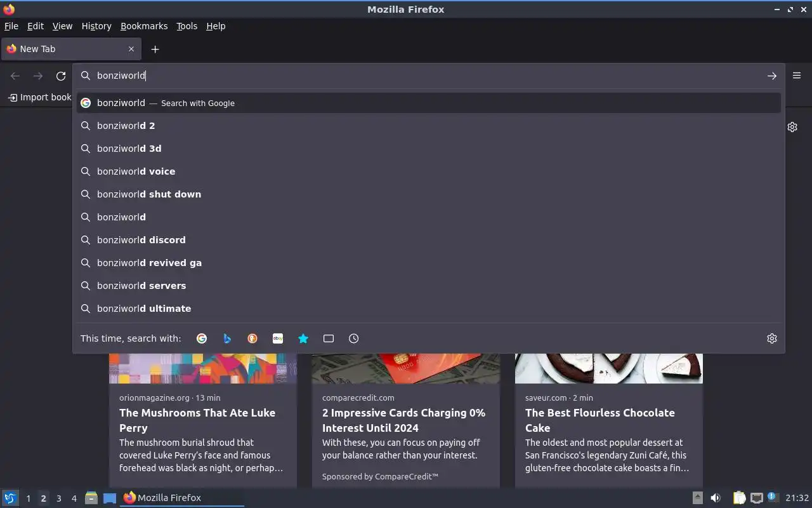The image size is (812, 508).
Task: Switch to workspace 3
Action: pos(58,498)
